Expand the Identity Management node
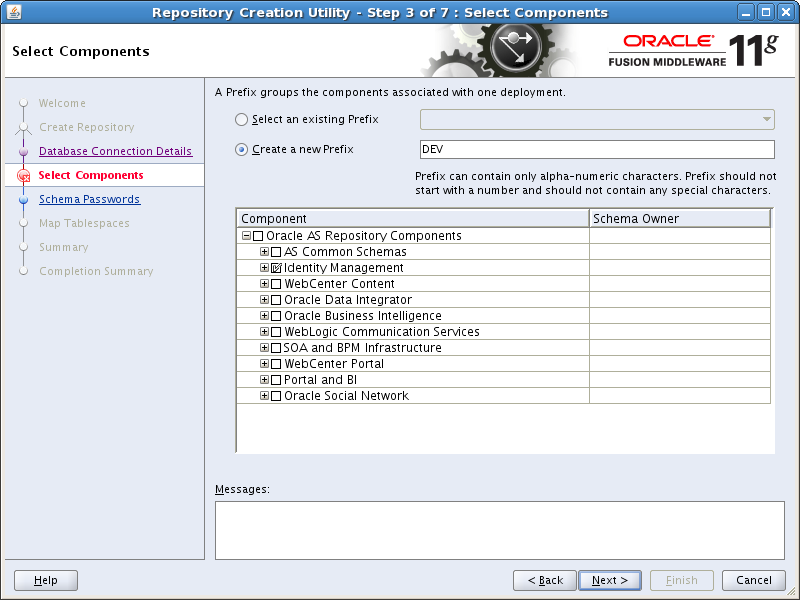The image size is (800, 600). tap(264, 267)
